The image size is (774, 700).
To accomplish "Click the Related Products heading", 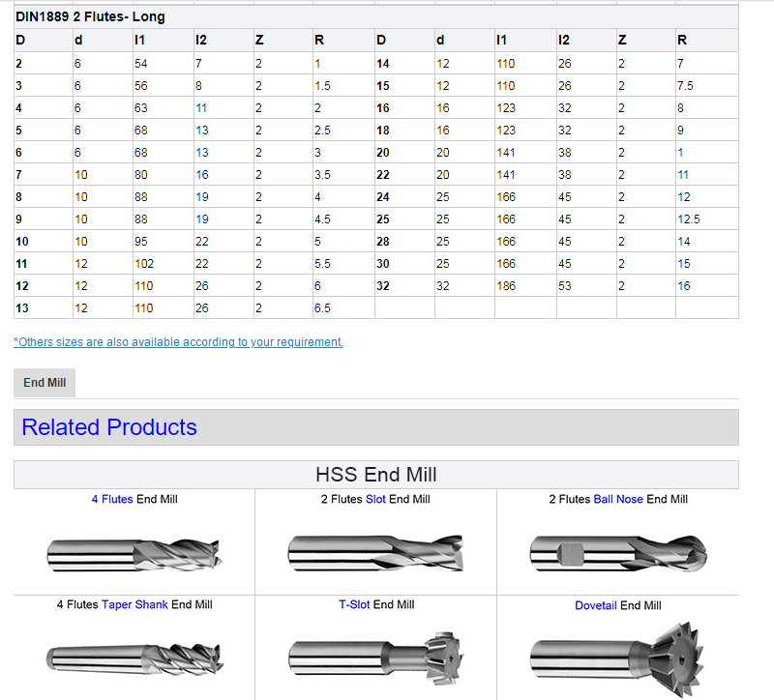I will pos(109,427).
